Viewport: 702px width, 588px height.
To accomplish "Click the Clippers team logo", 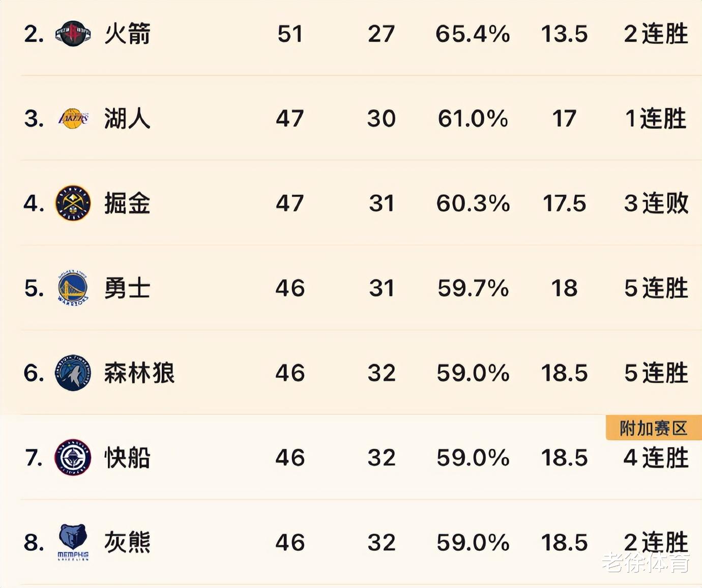I will [x=73, y=457].
